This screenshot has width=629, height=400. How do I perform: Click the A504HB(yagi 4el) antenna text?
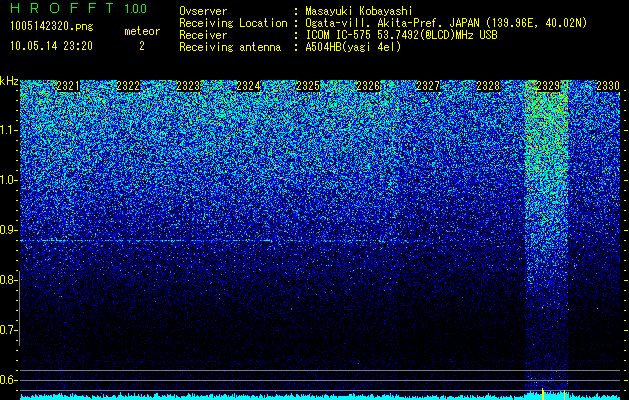(x=353, y=47)
